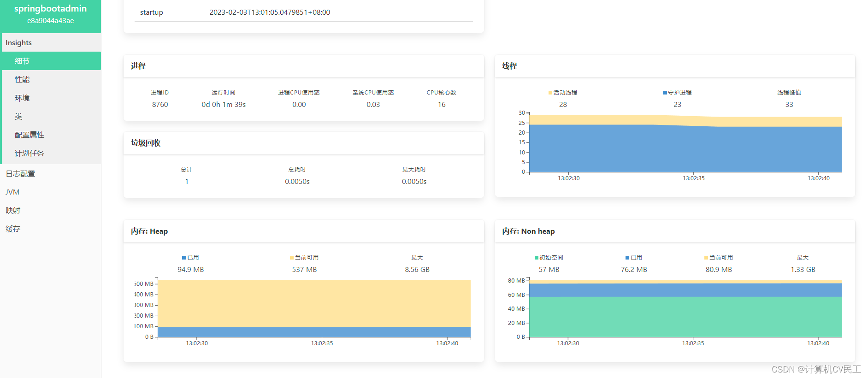Image resolution: width=868 pixels, height=378 pixels.
Task: Click the yellow 当前可用 Non heap legend swatch
Action: (706, 258)
